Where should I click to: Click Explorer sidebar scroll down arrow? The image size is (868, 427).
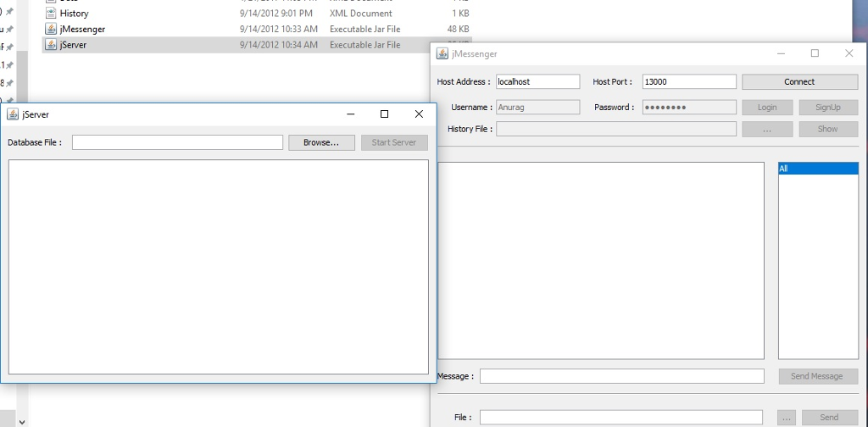click(x=21, y=421)
